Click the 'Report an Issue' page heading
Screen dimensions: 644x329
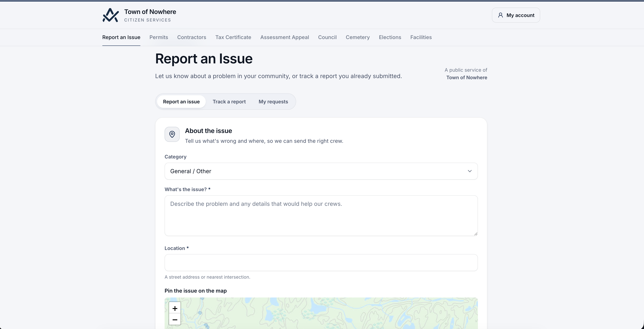204,59
